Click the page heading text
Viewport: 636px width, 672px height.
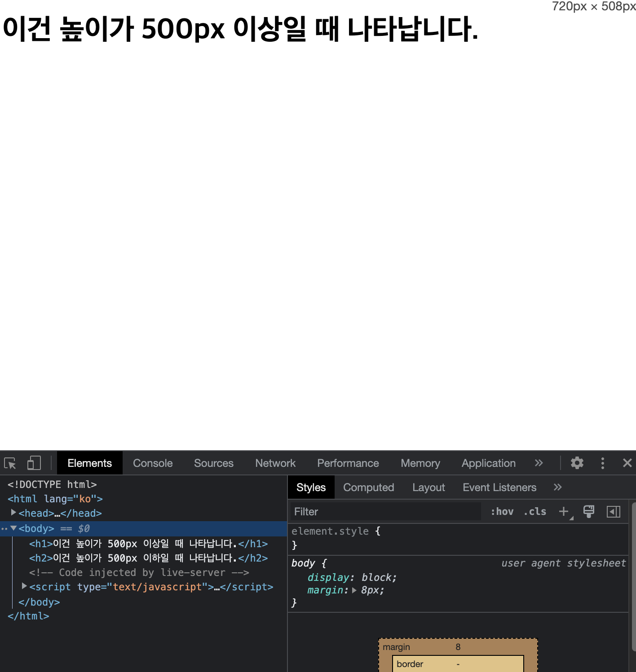[240, 29]
